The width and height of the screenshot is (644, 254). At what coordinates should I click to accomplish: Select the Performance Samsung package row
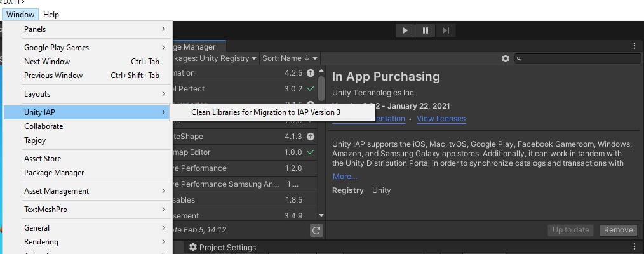point(245,184)
